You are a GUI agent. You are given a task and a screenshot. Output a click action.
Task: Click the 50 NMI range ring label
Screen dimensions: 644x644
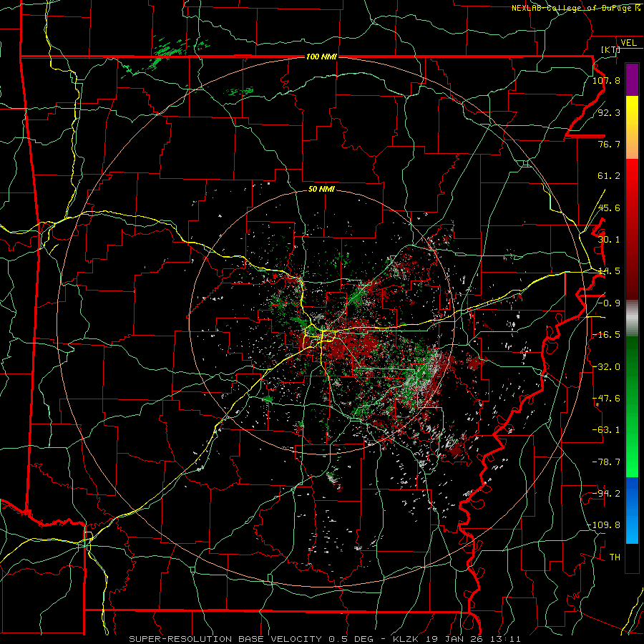click(321, 190)
